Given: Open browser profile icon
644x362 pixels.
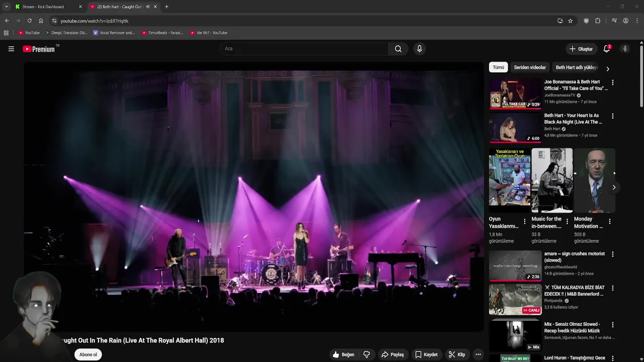Looking at the screenshot, I should click(x=626, y=21).
